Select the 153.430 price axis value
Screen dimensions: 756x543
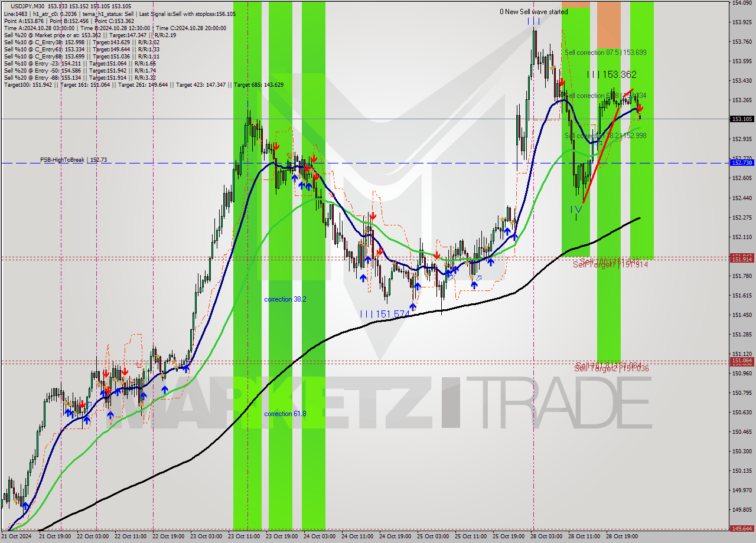tap(742, 81)
